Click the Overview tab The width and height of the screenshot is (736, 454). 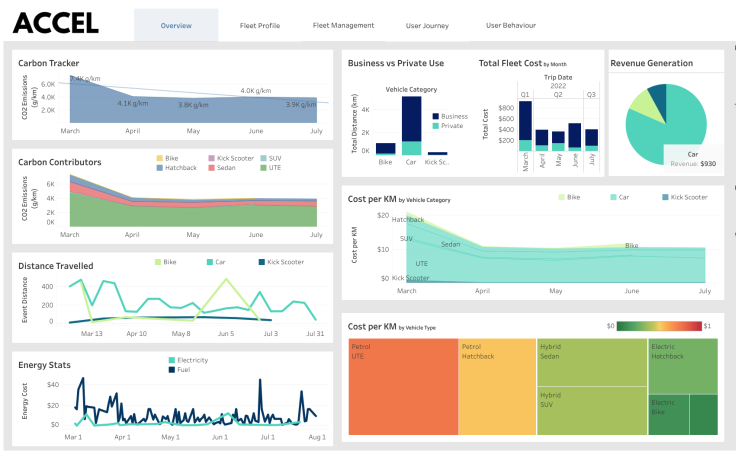(x=176, y=25)
